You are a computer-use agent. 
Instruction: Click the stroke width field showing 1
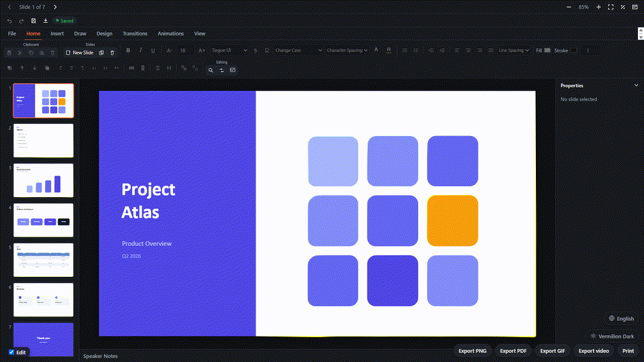click(588, 50)
